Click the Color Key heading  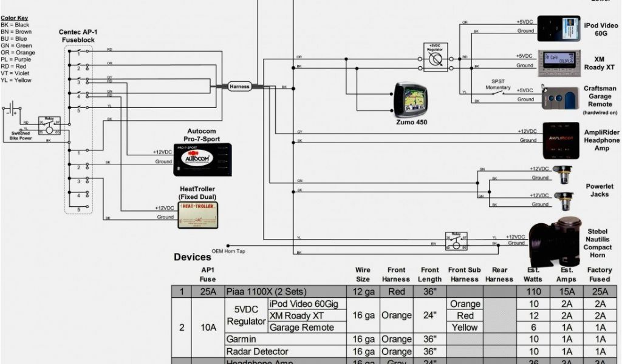point(14,18)
